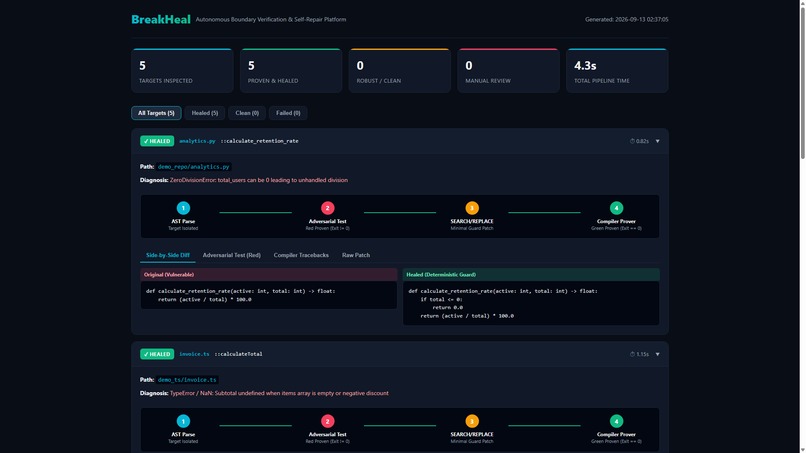Filter by Healed (5) targets
This screenshot has width=806, height=453.
click(x=205, y=113)
